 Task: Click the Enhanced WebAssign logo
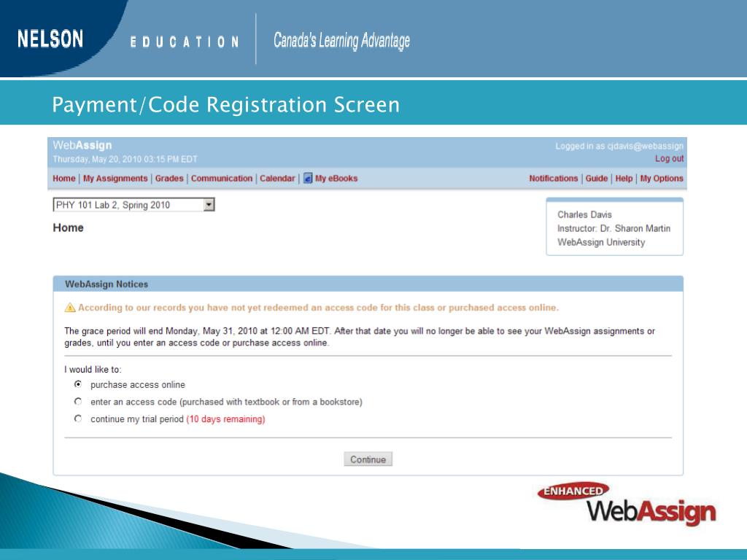627,504
